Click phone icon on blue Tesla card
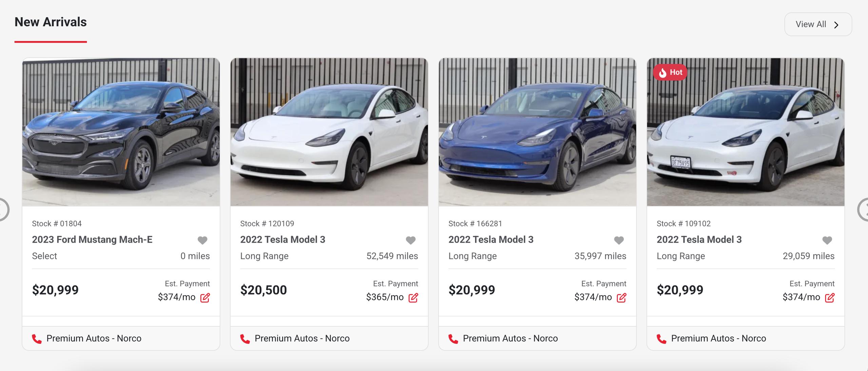The image size is (868, 371). (453, 338)
